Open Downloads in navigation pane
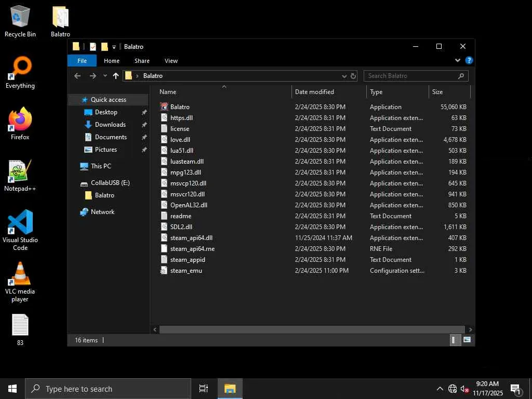 click(x=110, y=125)
